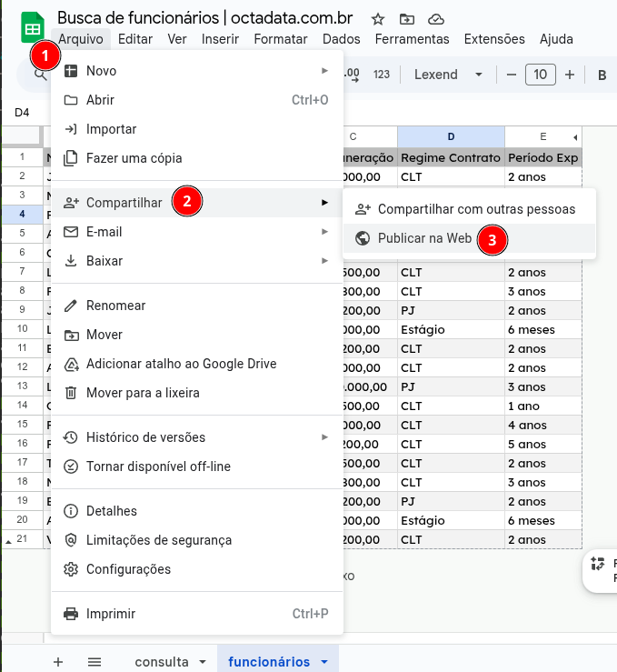Click the font size input field
Image resolution: width=617 pixels, height=672 pixels.
(541, 75)
